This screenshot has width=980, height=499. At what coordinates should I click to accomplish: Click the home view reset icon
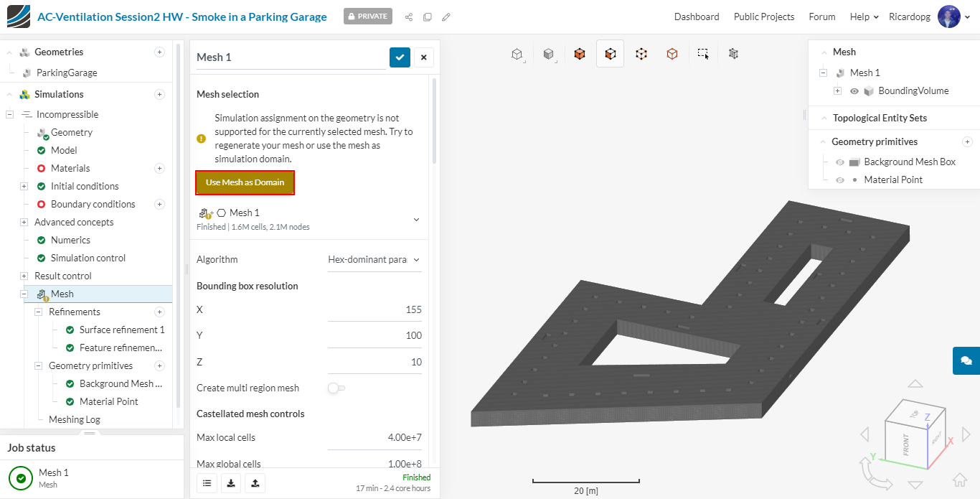click(959, 480)
